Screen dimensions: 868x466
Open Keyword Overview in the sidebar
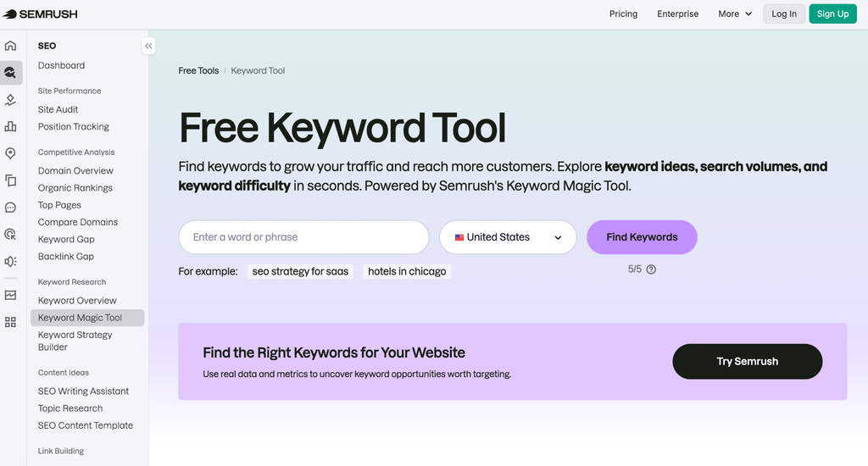[77, 301]
